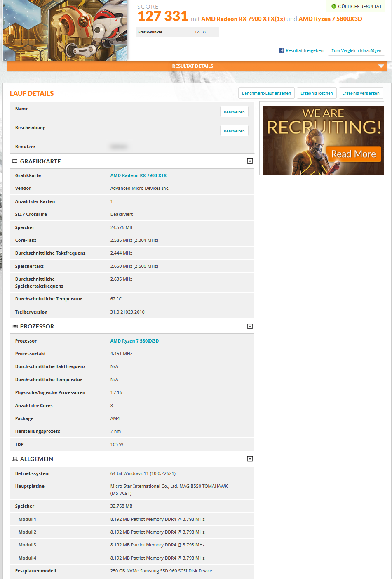The image size is (392, 579).
Task: Click AMD Ryzen 7 5800X3D in score header
Action: click(330, 19)
